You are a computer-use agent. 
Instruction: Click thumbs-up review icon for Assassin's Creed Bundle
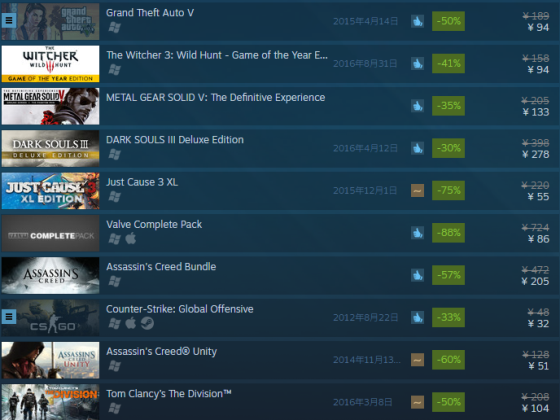417,275
